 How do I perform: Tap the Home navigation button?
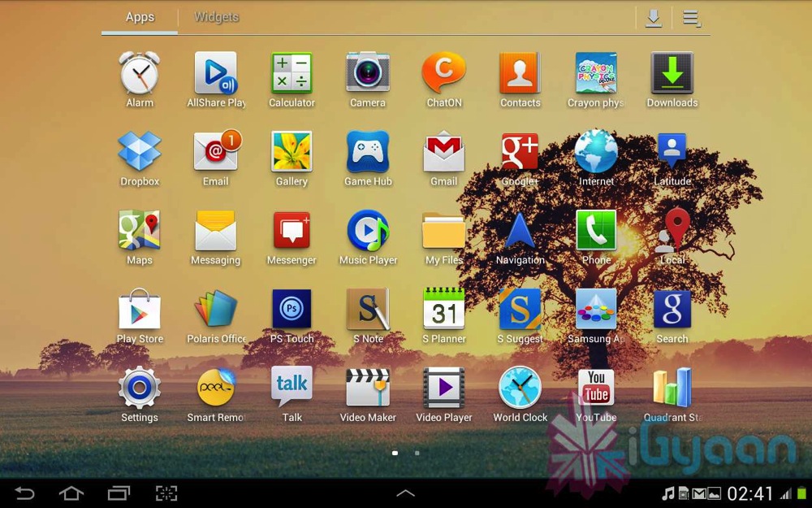click(71, 493)
